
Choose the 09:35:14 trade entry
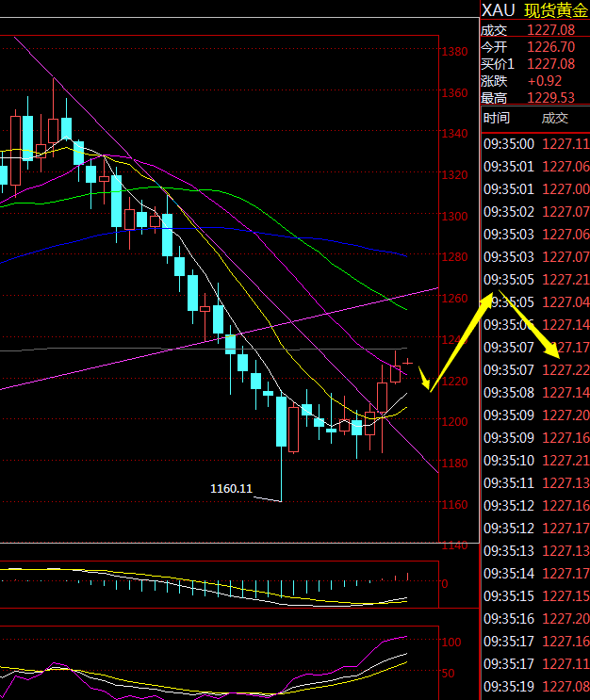pyautogui.click(x=535, y=573)
